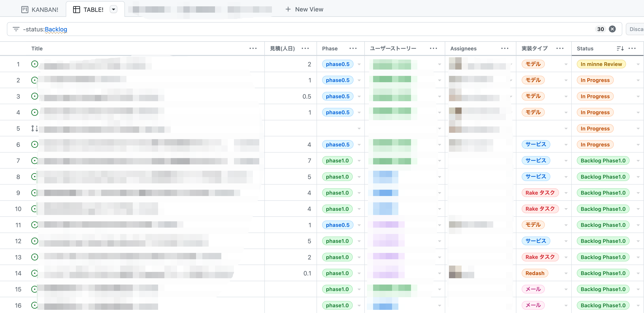Open the Title column options menu
The image size is (644, 313).
pos(253,48)
